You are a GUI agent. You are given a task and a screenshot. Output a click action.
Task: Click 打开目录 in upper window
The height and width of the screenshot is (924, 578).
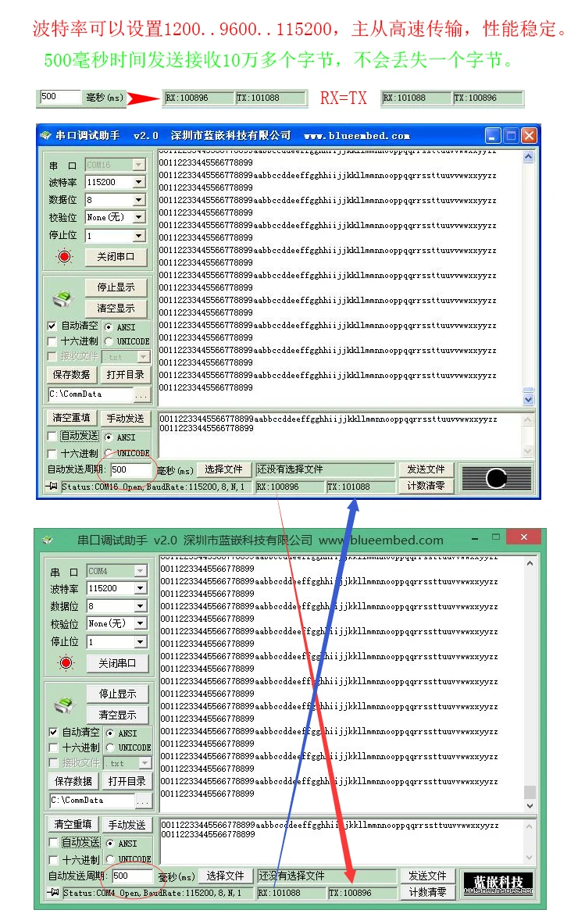125,375
